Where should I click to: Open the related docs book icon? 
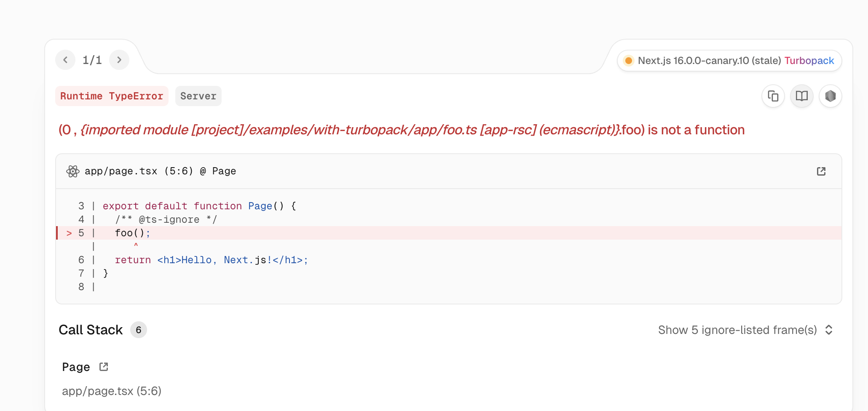801,96
